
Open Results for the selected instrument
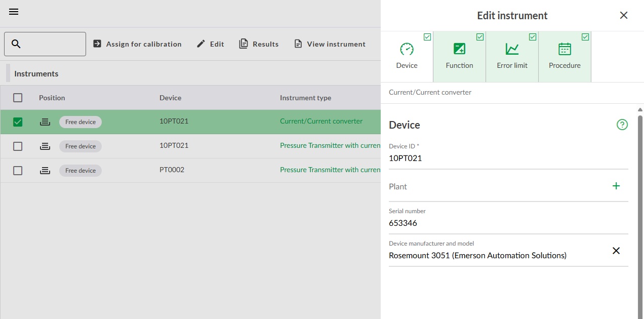(x=259, y=44)
